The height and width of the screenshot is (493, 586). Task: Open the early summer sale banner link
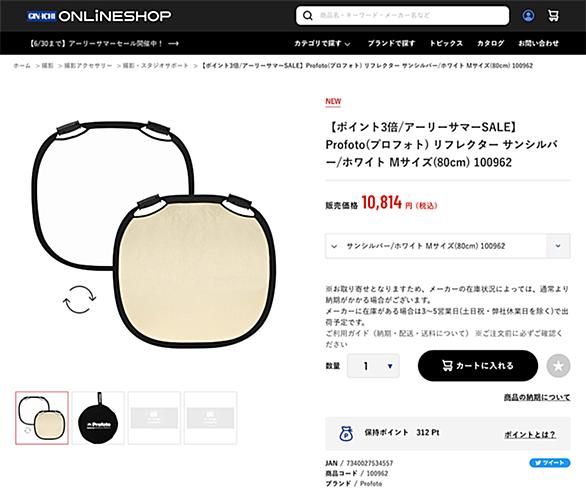click(x=104, y=43)
